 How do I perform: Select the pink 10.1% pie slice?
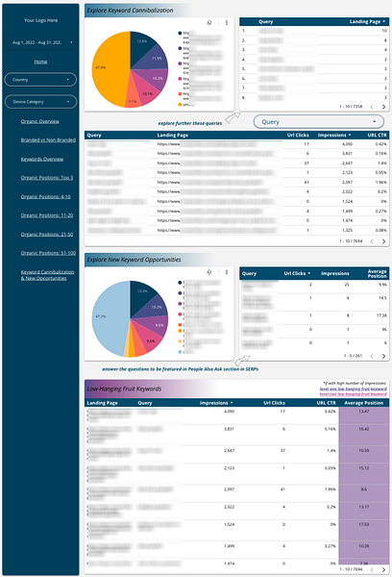147,92
